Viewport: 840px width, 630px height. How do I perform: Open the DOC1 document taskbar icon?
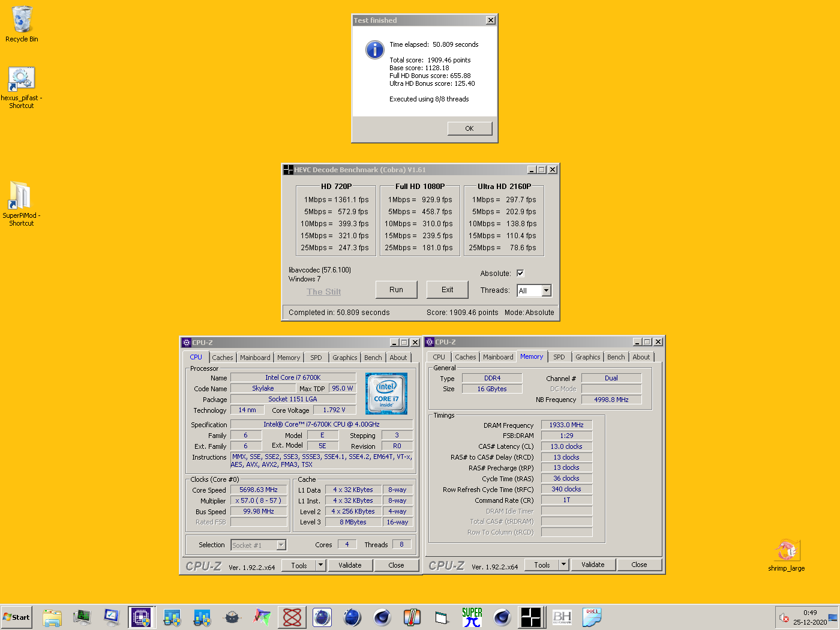pos(592,617)
